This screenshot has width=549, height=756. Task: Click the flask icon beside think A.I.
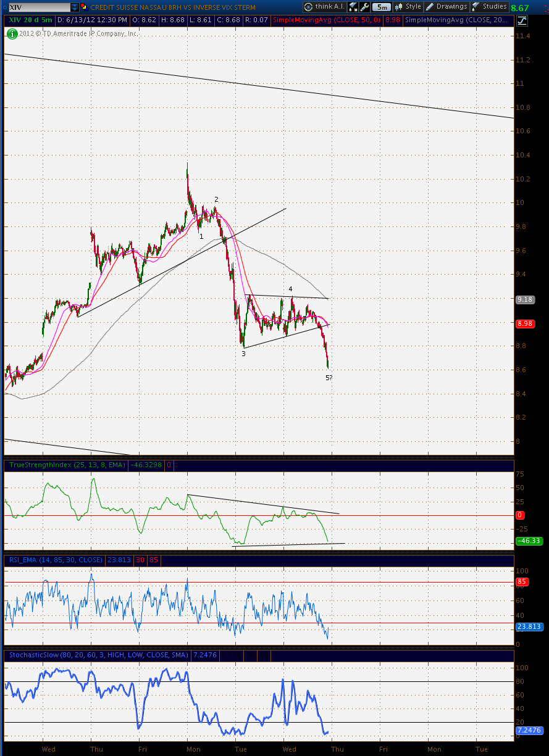(x=353, y=7)
